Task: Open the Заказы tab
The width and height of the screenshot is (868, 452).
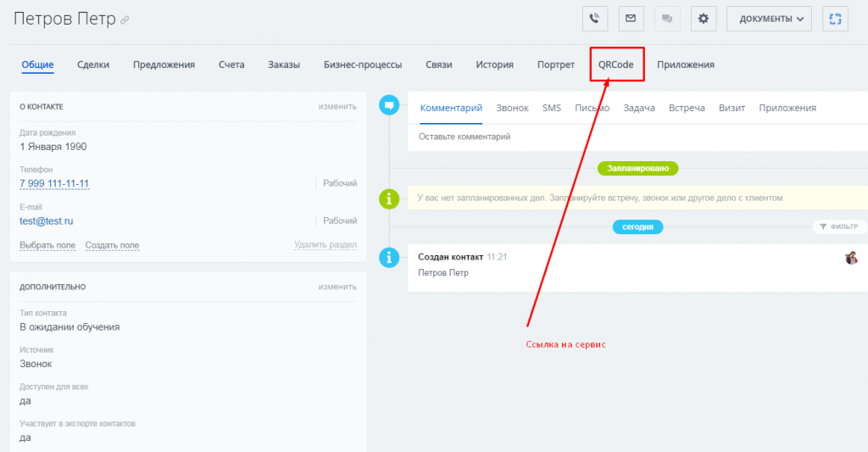Action: coord(284,64)
